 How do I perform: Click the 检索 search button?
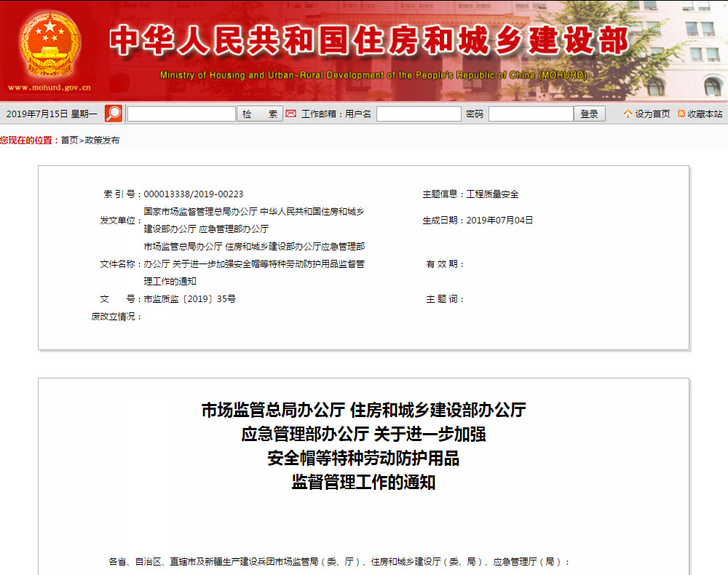(260, 114)
